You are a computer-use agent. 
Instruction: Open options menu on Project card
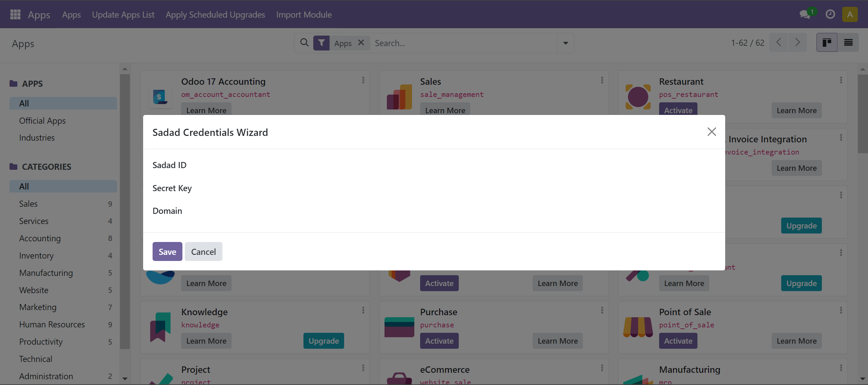click(x=363, y=368)
